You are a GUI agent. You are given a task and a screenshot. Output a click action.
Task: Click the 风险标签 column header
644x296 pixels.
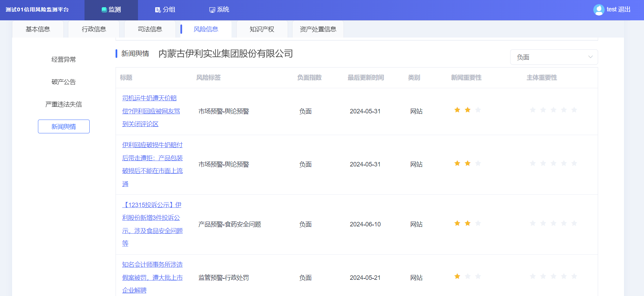point(208,78)
